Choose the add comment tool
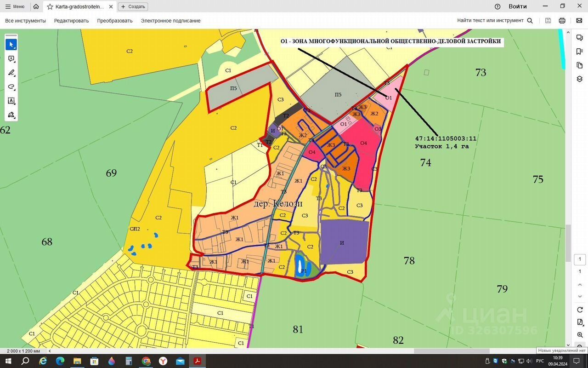588x368 pixels. click(x=11, y=59)
